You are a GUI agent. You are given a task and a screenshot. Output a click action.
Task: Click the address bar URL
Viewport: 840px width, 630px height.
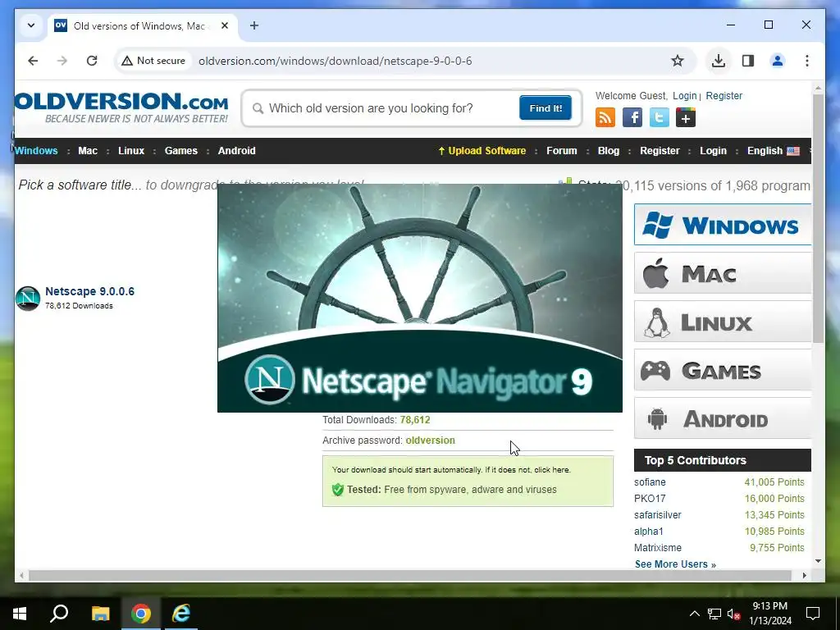click(x=336, y=61)
